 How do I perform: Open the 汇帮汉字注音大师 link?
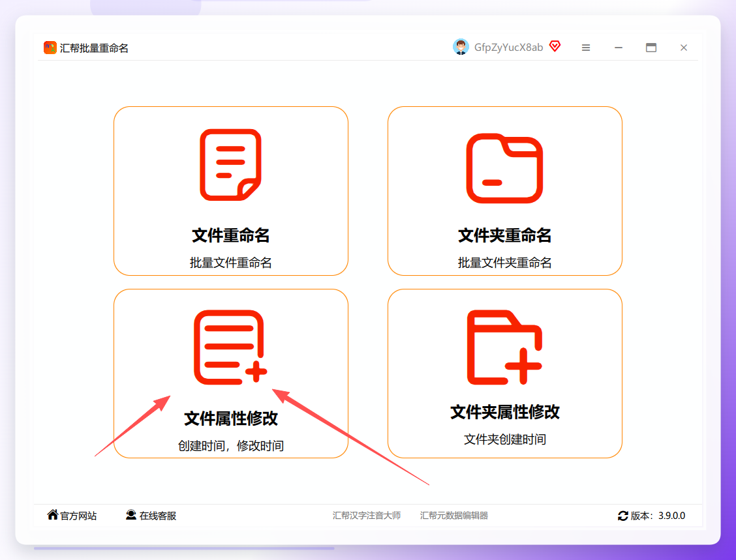pyautogui.click(x=367, y=516)
